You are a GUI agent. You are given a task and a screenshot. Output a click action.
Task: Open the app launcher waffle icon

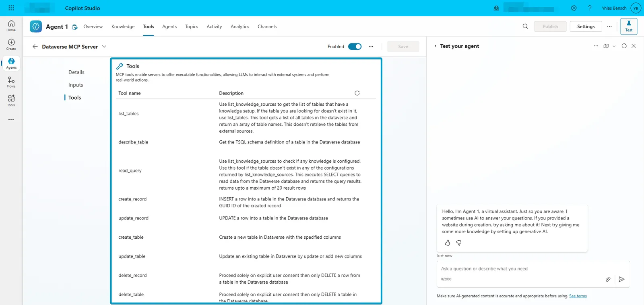pyautogui.click(x=11, y=8)
